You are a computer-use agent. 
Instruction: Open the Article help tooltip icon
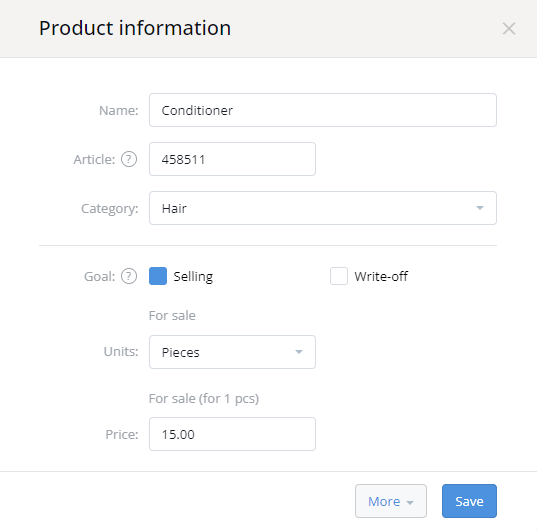[x=129, y=159]
